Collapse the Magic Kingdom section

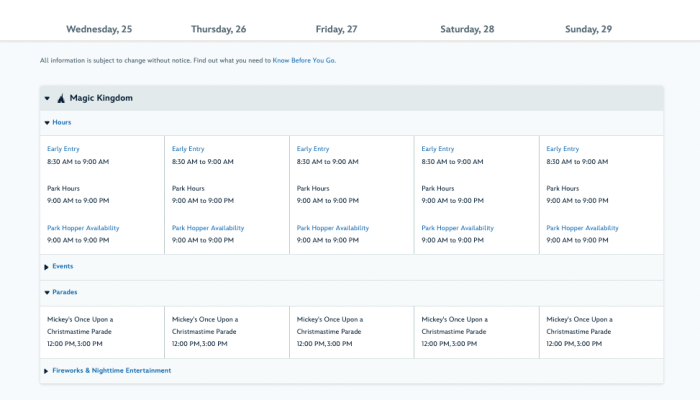[47, 98]
